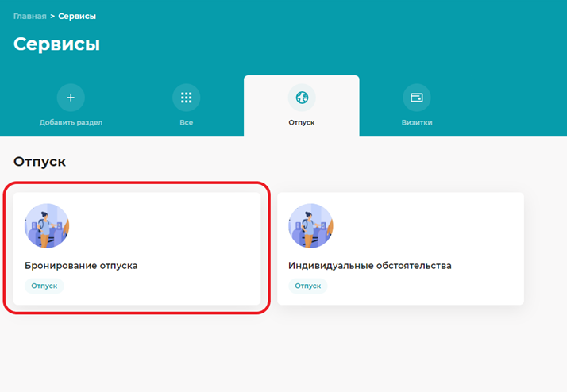Click the Сервисы breadcrumb item
This screenshot has height=392, width=567.
pos(78,16)
